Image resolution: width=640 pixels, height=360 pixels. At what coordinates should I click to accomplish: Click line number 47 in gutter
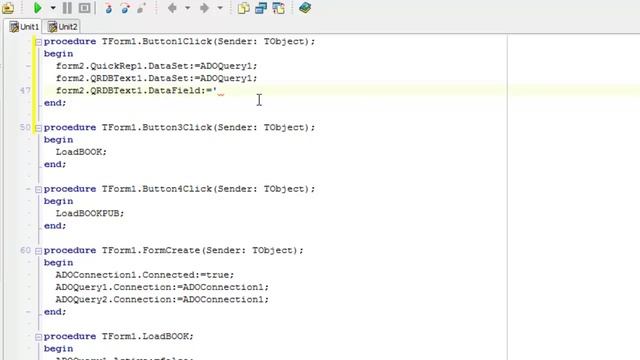(25, 90)
